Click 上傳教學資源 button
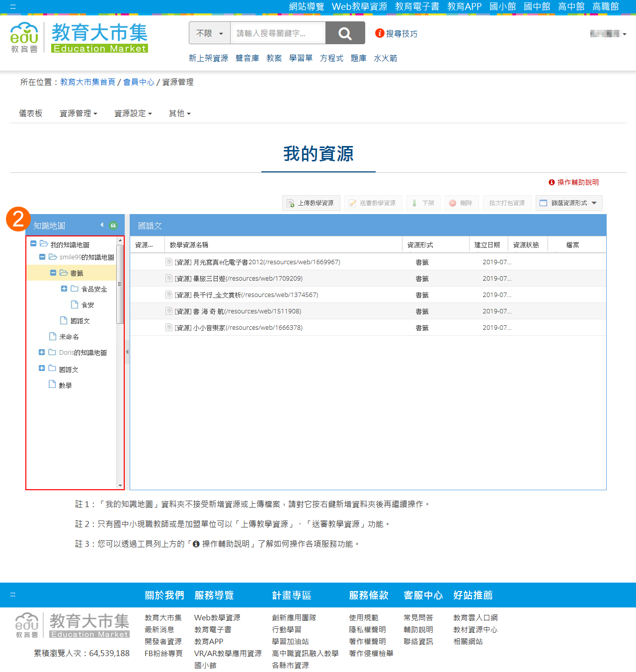This screenshot has height=672, width=636. [311, 203]
